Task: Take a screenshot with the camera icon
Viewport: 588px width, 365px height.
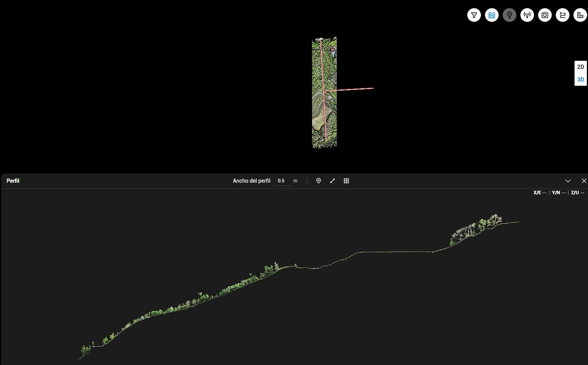Action: coord(545,15)
